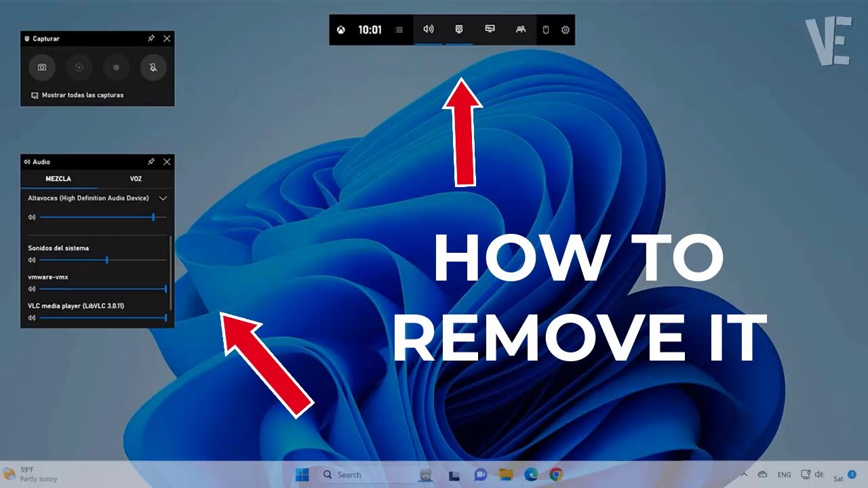Open Game Bar settings gear

[566, 30]
